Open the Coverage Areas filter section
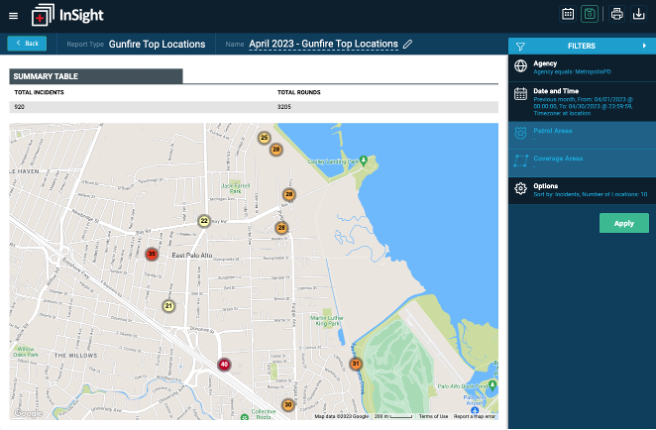The image size is (656, 430). [582, 163]
